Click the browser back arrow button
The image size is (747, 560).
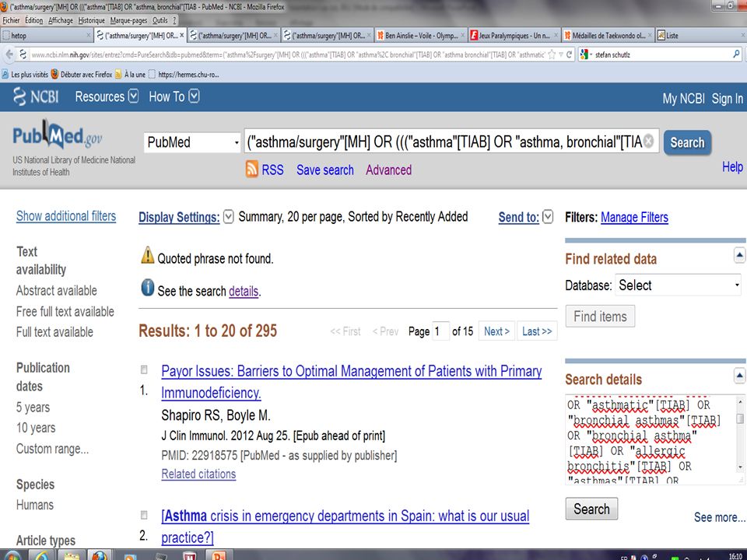[9, 54]
